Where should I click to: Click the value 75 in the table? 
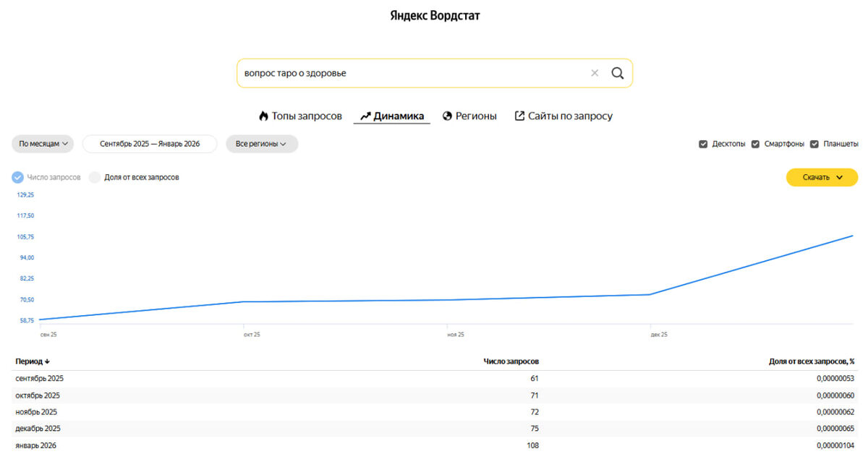pos(535,429)
